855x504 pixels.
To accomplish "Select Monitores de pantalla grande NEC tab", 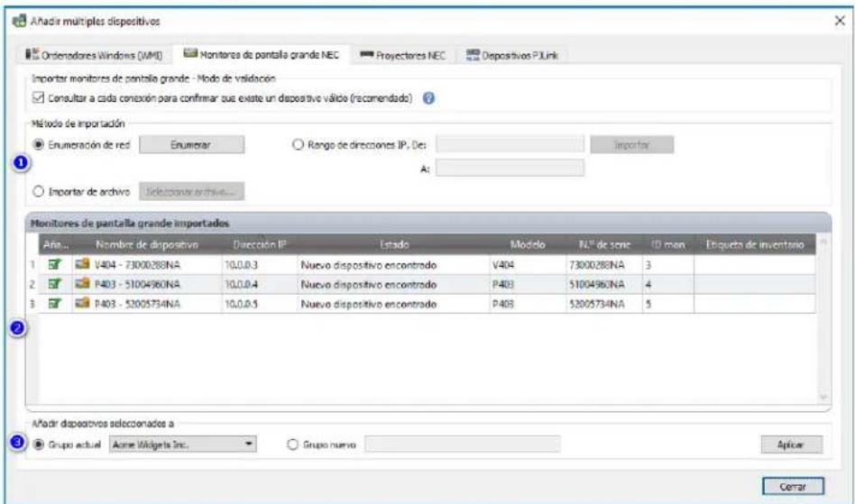I will point(262,54).
